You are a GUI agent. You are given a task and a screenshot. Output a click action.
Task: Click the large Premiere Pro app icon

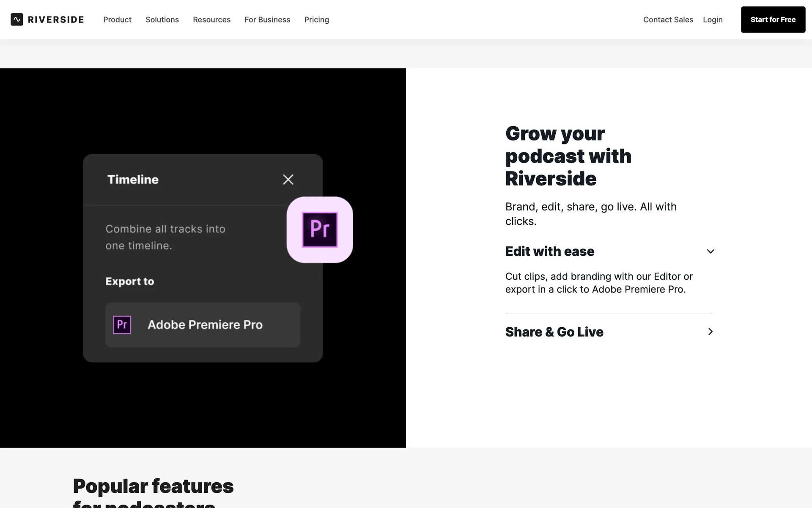tap(320, 229)
